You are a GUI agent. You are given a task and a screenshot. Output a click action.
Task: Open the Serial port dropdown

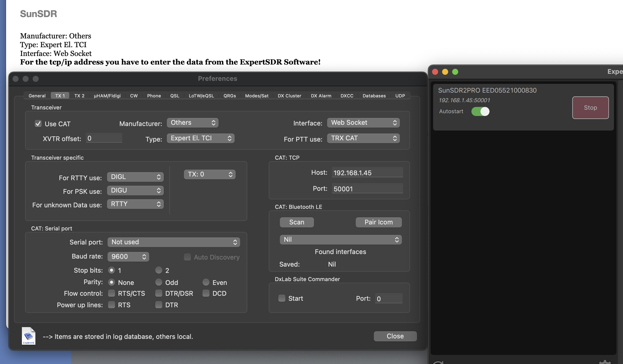pos(174,242)
